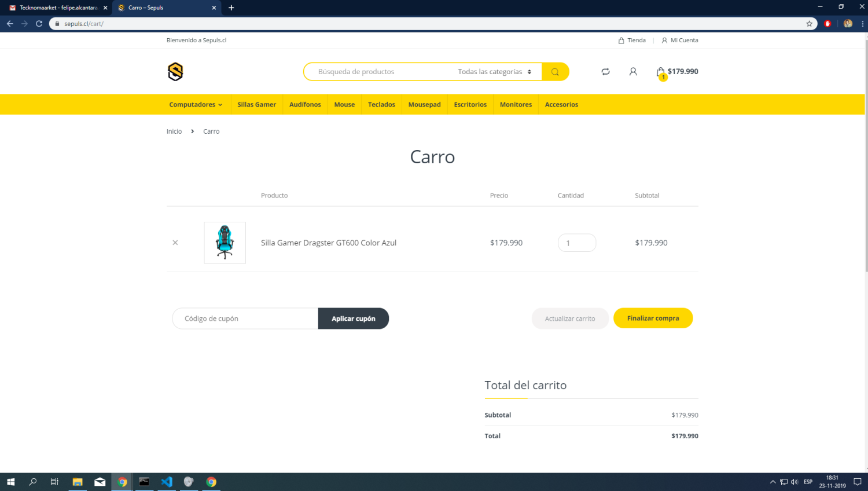Open the Accesorios category
Viewport: 868px width, 491px height.
click(561, 105)
